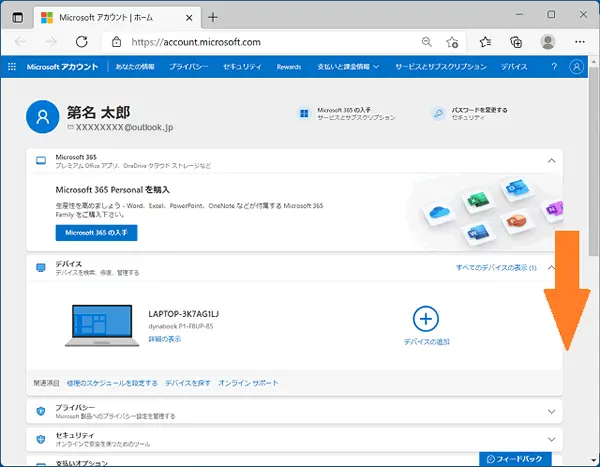Open the tab actions menu icon
This screenshot has width=600, height=467.
17,18
